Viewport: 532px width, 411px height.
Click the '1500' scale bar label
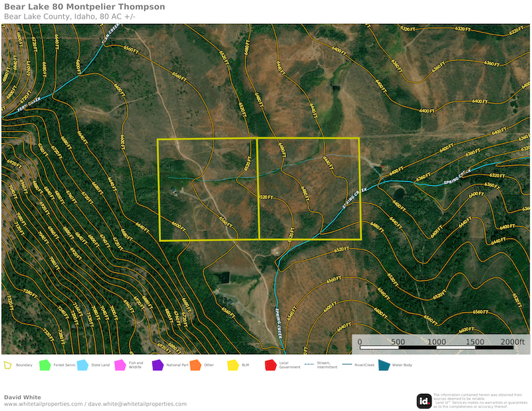click(x=475, y=342)
